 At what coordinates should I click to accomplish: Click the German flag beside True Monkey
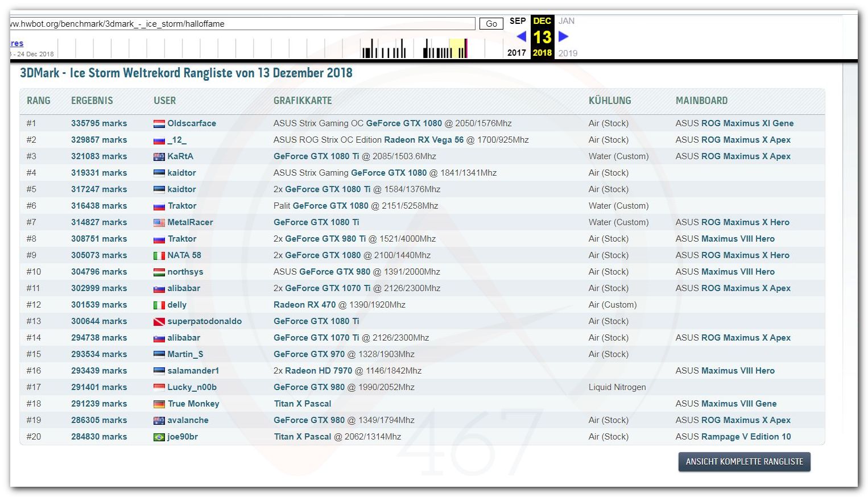(x=159, y=404)
